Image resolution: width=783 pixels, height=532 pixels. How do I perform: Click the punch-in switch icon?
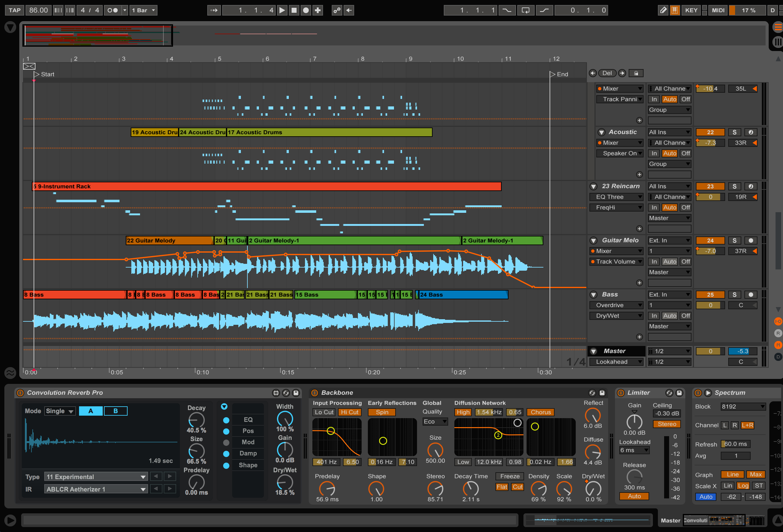click(x=507, y=10)
